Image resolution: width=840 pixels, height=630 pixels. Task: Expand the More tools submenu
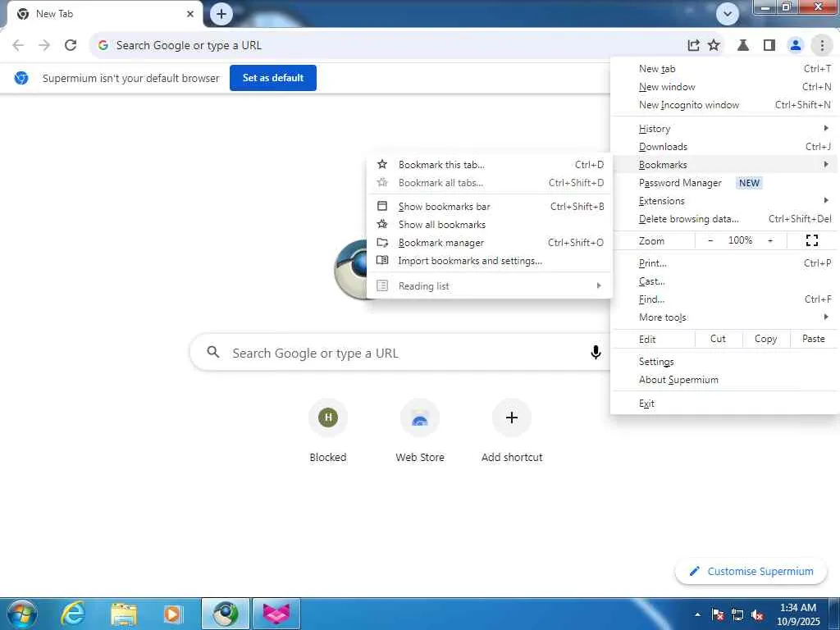click(725, 317)
